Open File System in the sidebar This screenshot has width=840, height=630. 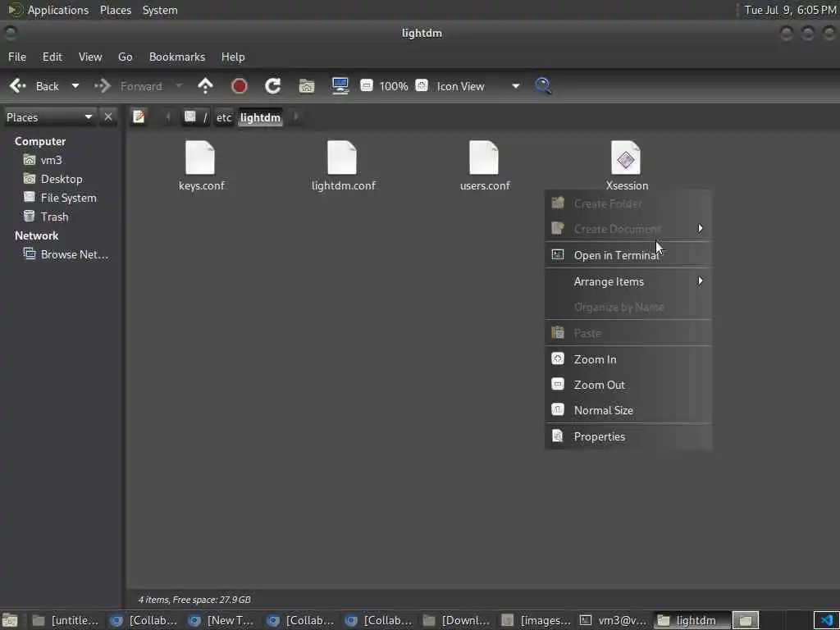(x=60, y=198)
